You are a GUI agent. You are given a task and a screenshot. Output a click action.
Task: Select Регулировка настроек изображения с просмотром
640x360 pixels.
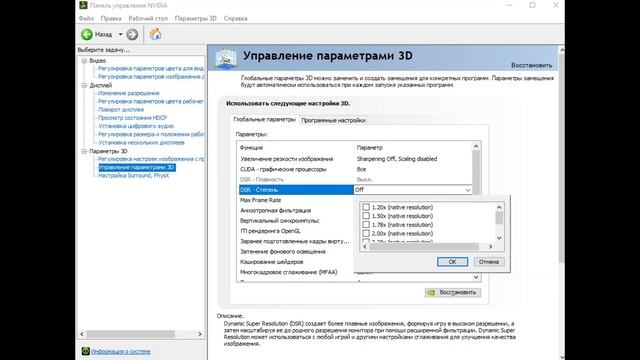pos(151,159)
